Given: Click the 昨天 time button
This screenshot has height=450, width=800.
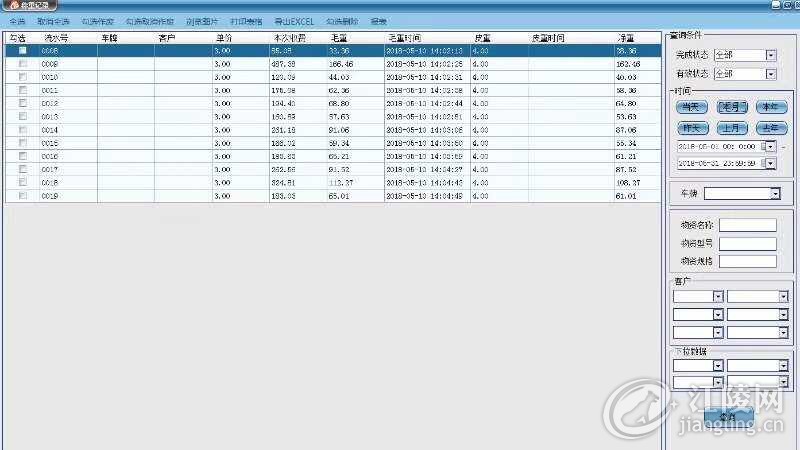Looking at the screenshot, I should click(x=692, y=128).
